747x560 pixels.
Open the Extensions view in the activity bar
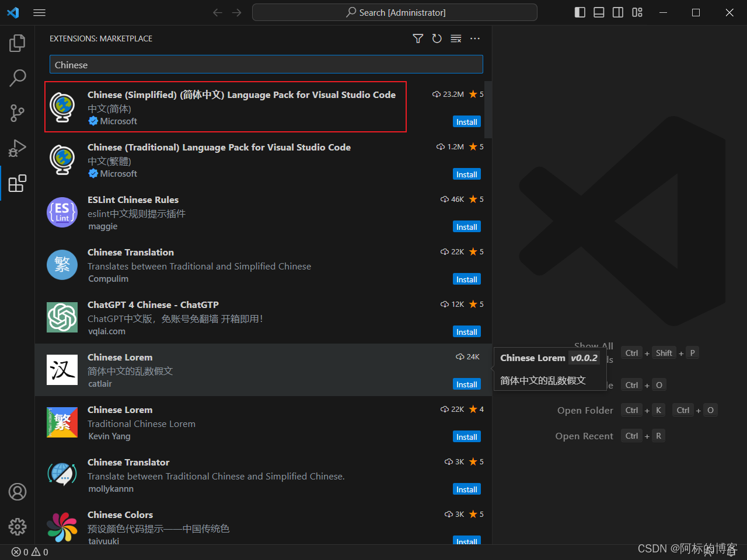[x=18, y=183]
